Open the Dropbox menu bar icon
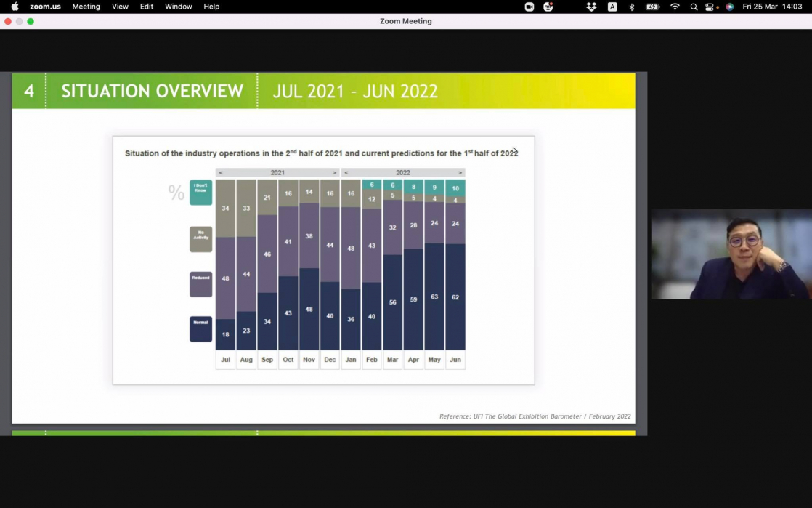Image resolution: width=812 pixels, height=508 pixels. pos(591,7)
